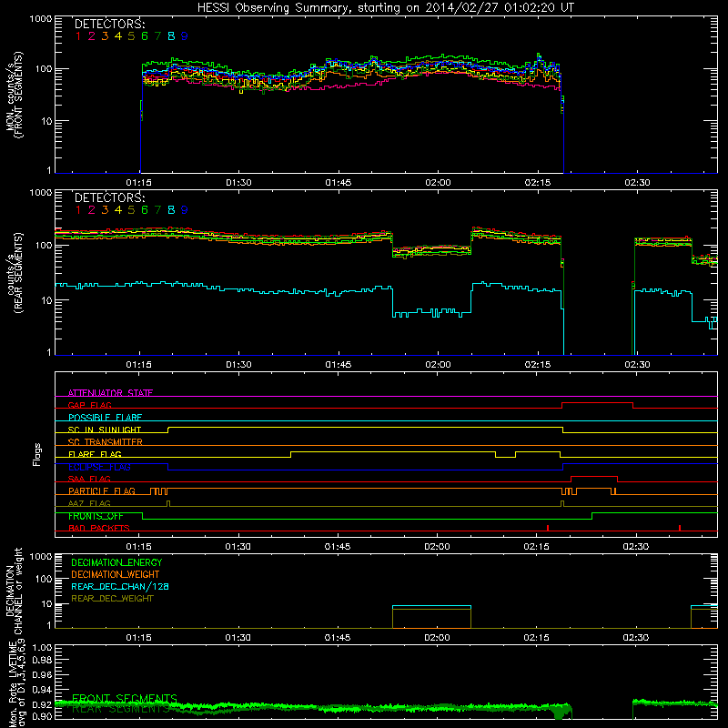Select red detector 1 in the front segments legend
This screenshot has height=728, width=728.
pyautogui.click(x=78, y=36)
